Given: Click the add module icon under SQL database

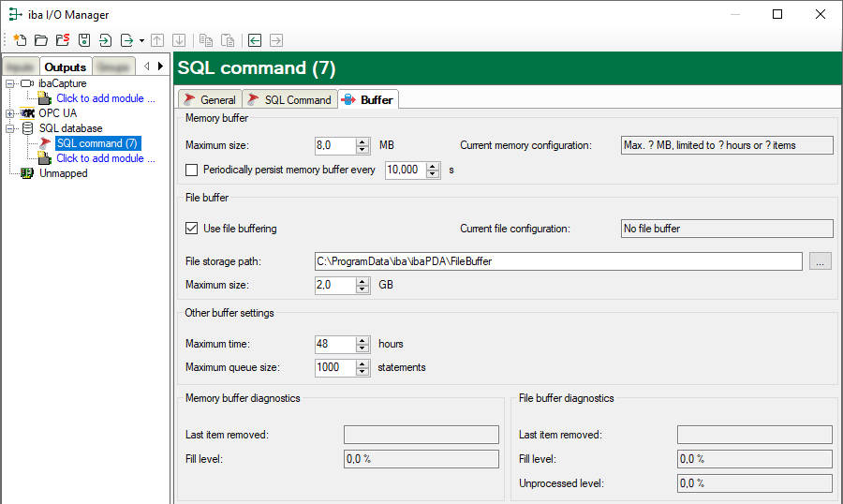Looking at the screenshot, I should (x=45, y=158).
